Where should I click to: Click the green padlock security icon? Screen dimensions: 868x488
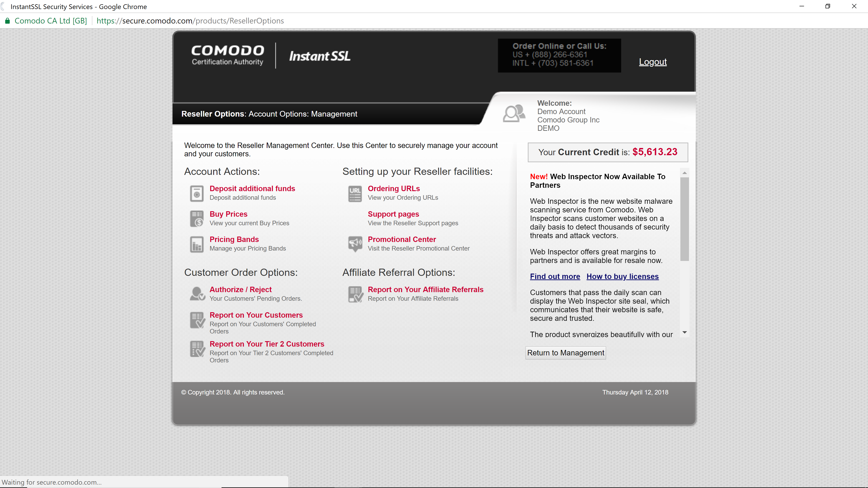7,21
